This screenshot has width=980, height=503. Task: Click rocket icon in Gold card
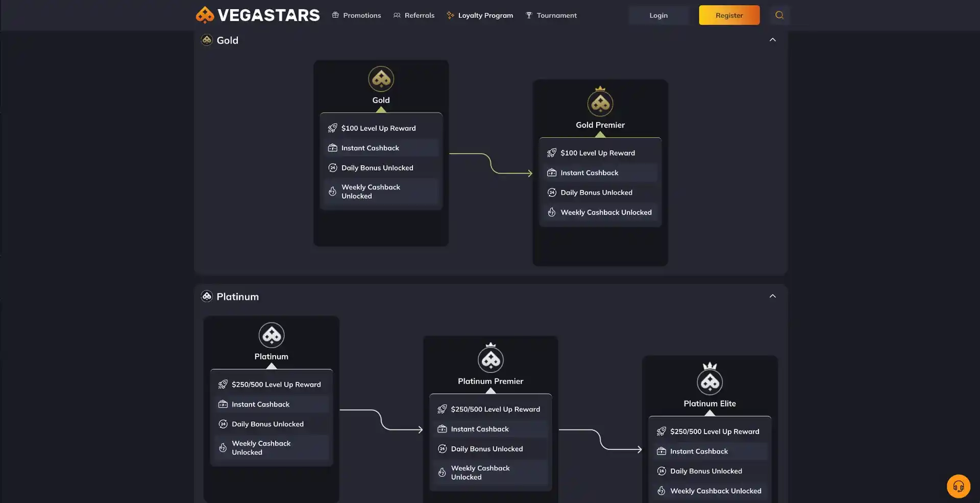(332, 128)
